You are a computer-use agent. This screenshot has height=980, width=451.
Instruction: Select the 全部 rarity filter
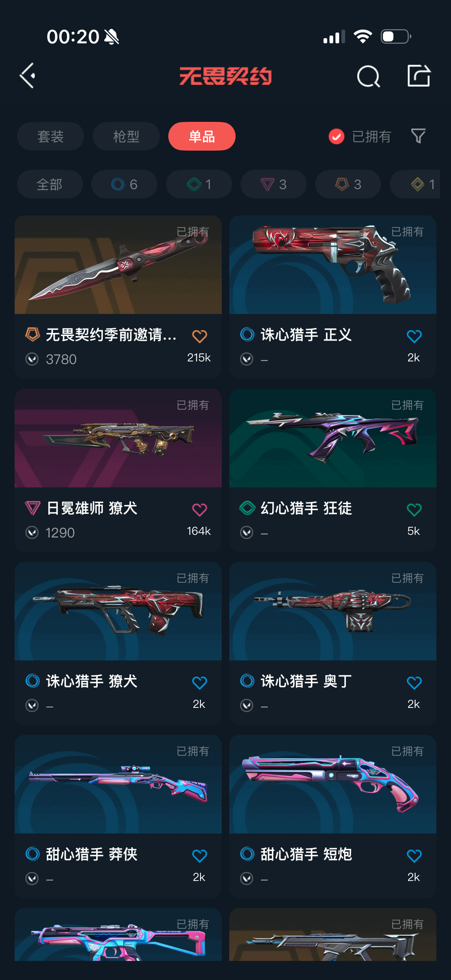tap(50, 184)
